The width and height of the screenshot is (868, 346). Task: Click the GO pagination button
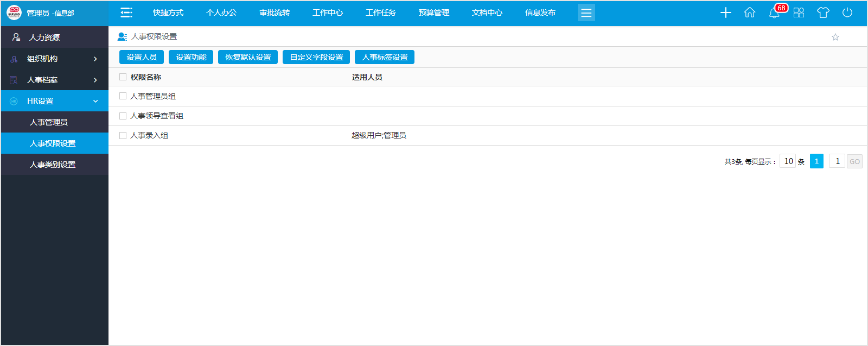(854, 161)
